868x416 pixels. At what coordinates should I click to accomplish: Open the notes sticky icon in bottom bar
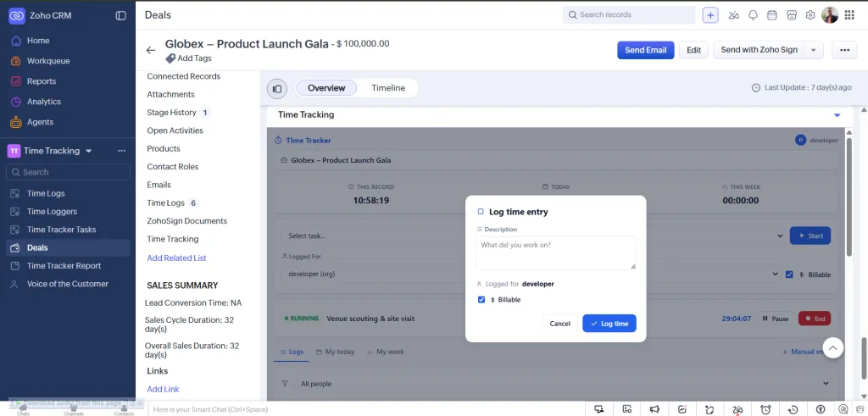[709, 409]
